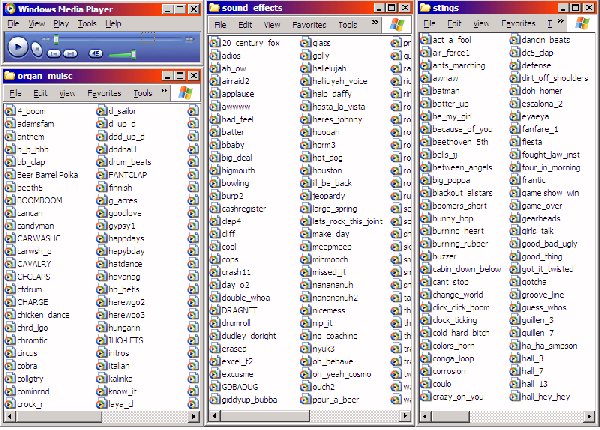
Task: Open the File menu in organ muisc window
Action: click(x=15, y=93)
